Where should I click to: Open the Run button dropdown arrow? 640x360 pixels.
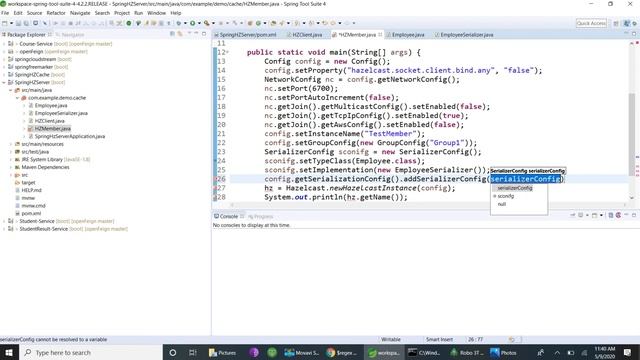pos(199,23)
